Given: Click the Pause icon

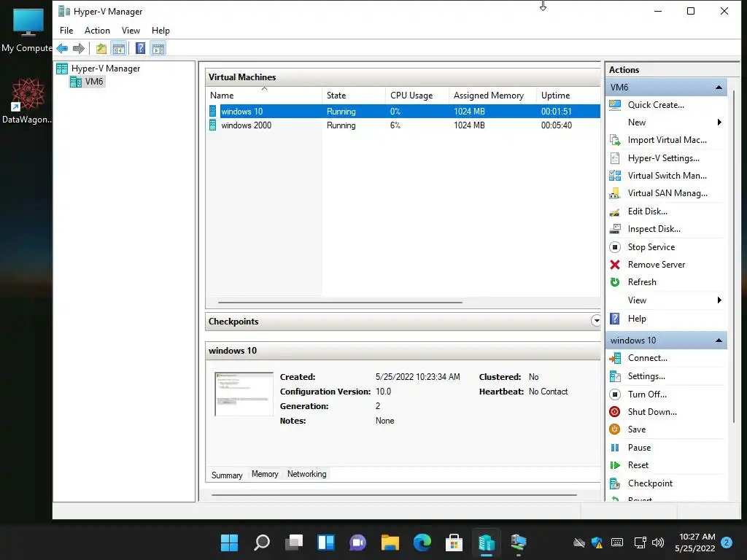Looking at the screenshot, I should pyautogui.click(x=615, y=448).
